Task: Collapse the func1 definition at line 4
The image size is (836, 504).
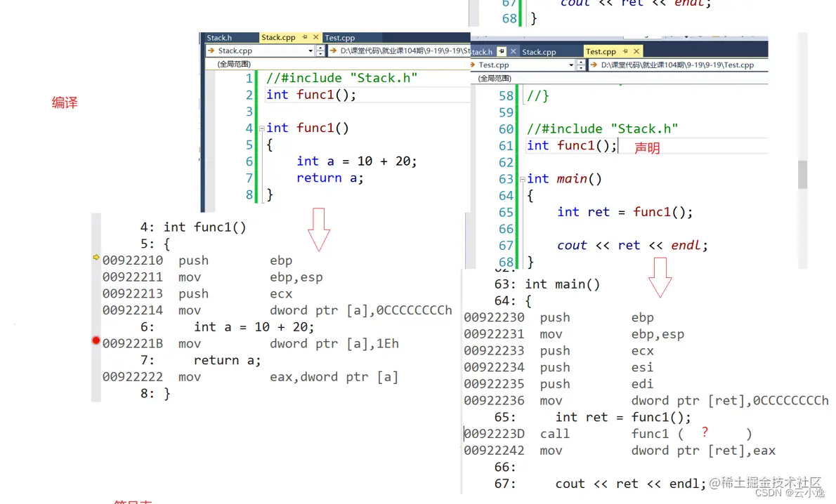Action: (x=262, y=128)
